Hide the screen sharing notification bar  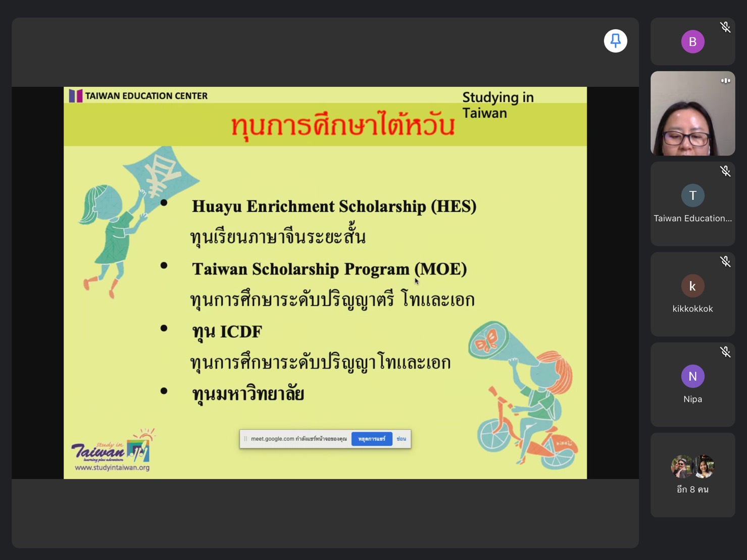click(401, 439)
